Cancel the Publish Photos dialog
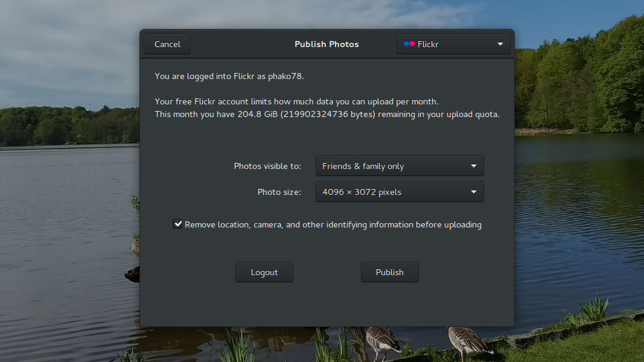Viewport: 644px width, 362px height. [167, 44]
